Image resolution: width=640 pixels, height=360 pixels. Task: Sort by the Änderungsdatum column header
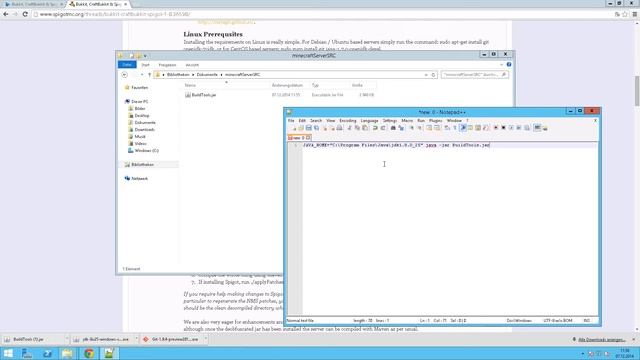coord(287,85)
